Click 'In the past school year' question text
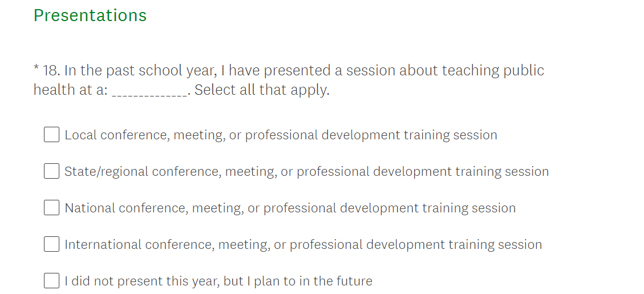Viewport: 644px width, 294px height. (x=140, y=71)
